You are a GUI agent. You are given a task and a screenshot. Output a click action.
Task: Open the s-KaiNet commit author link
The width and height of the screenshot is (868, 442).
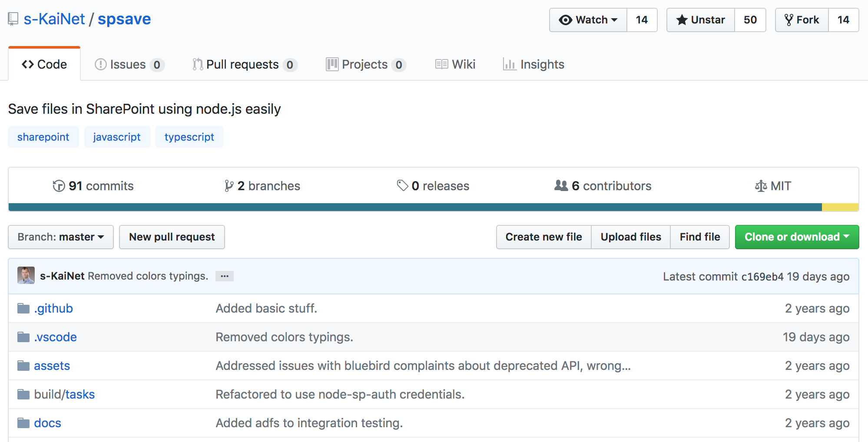pyautogui.click(x=62, y=276)
